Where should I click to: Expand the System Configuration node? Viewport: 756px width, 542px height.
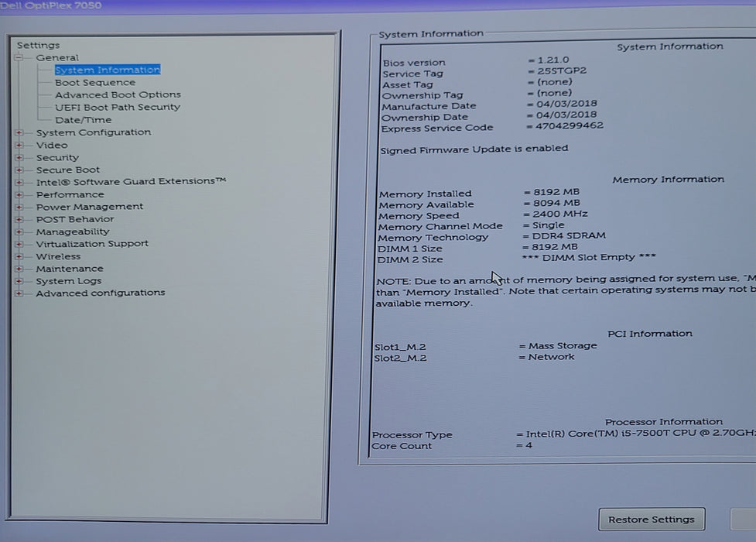pyautogui.click(x=19, y=132)
